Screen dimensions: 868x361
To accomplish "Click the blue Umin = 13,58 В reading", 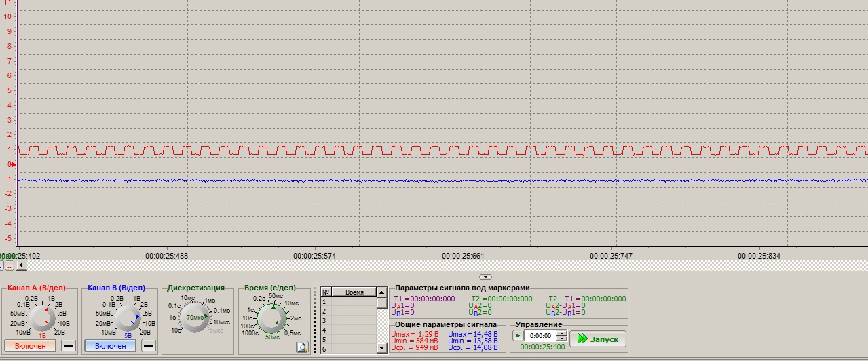I will coord(473,341).
